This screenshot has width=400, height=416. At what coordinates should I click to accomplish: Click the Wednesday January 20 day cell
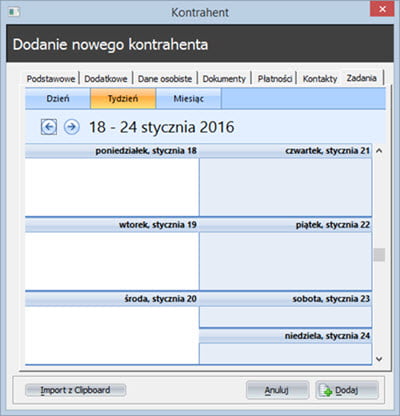pyautogui.click(x=112, y=335)
